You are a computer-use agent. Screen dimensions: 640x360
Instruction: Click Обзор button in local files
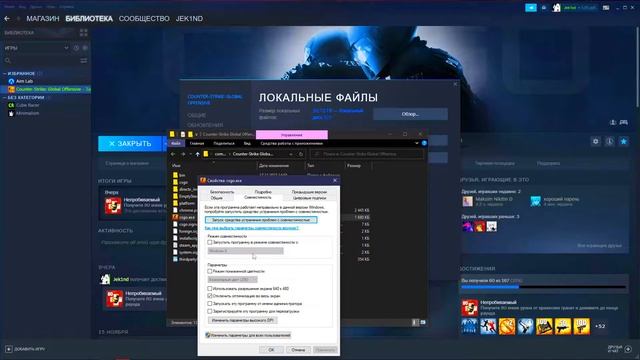410,114
